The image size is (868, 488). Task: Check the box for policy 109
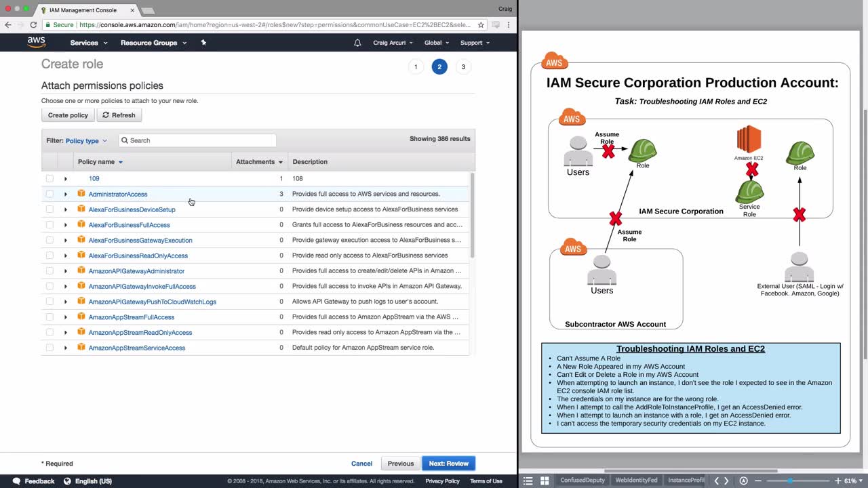pos(50,179)
